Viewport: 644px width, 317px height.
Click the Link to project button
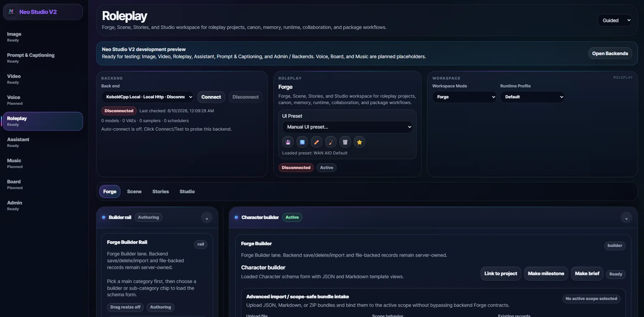[501, 274]
